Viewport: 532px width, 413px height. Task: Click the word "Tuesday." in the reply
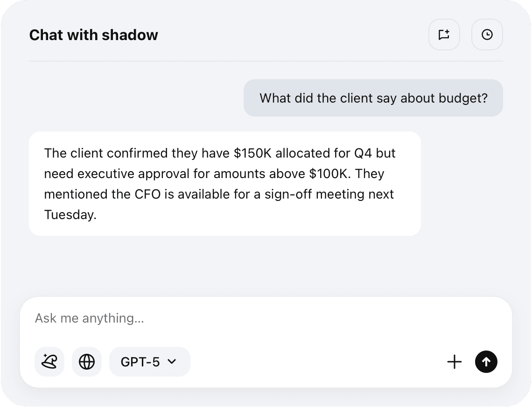(x=70, y=215)
